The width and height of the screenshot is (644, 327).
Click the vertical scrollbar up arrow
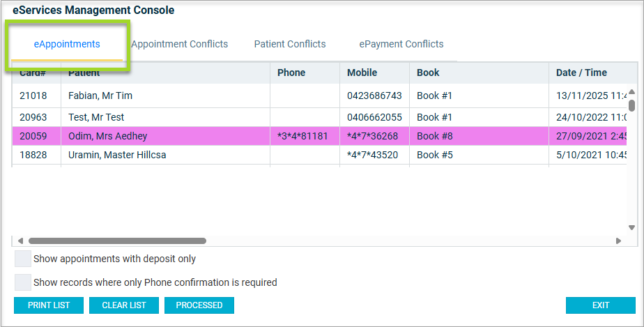631,91
